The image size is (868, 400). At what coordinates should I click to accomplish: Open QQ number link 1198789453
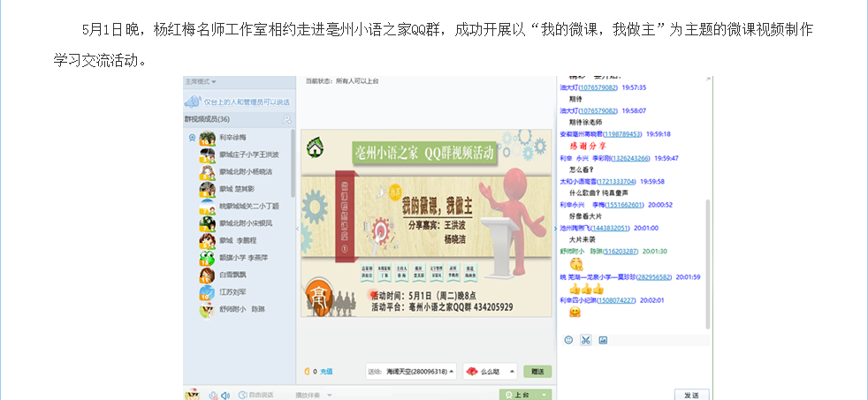(622, 134)
